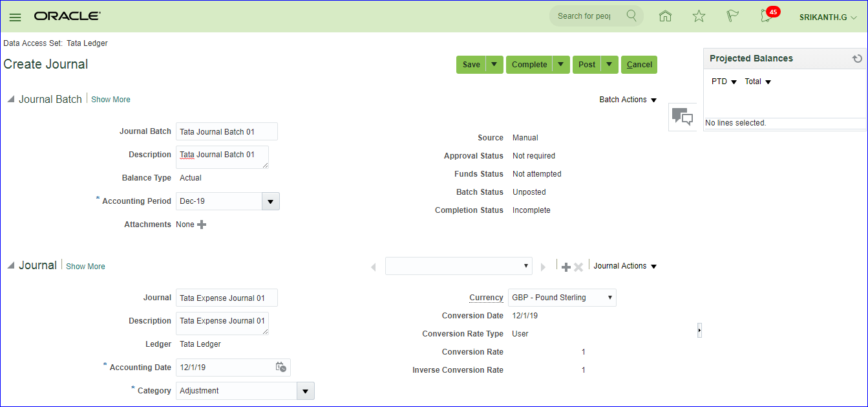
Task: Collapse the Journal Batch section
Action: (10, 100)
